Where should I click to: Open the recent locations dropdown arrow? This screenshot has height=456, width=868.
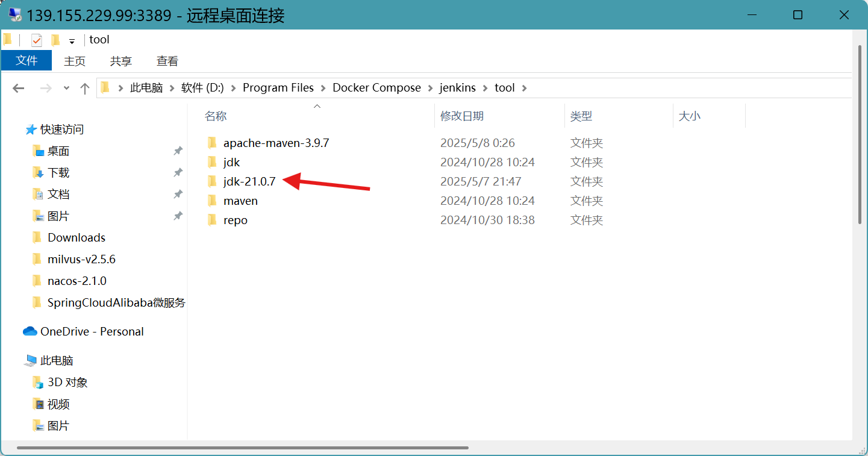click(x=66, y=89)
